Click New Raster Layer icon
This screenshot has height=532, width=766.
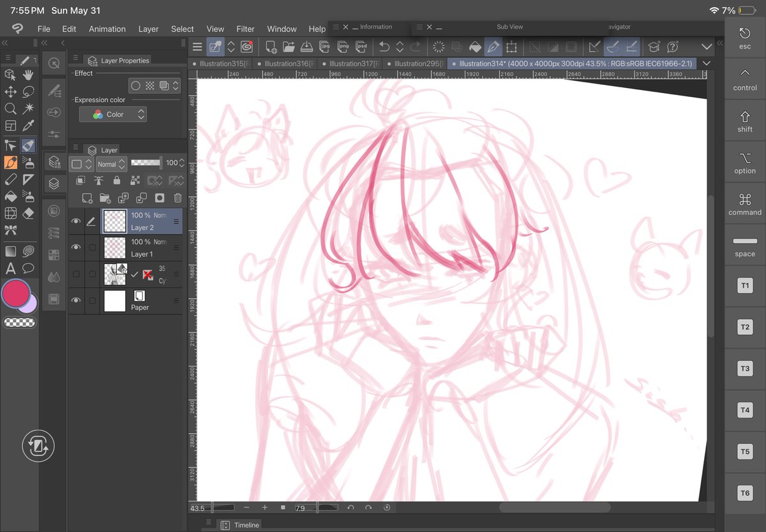(x=87, y=198)
